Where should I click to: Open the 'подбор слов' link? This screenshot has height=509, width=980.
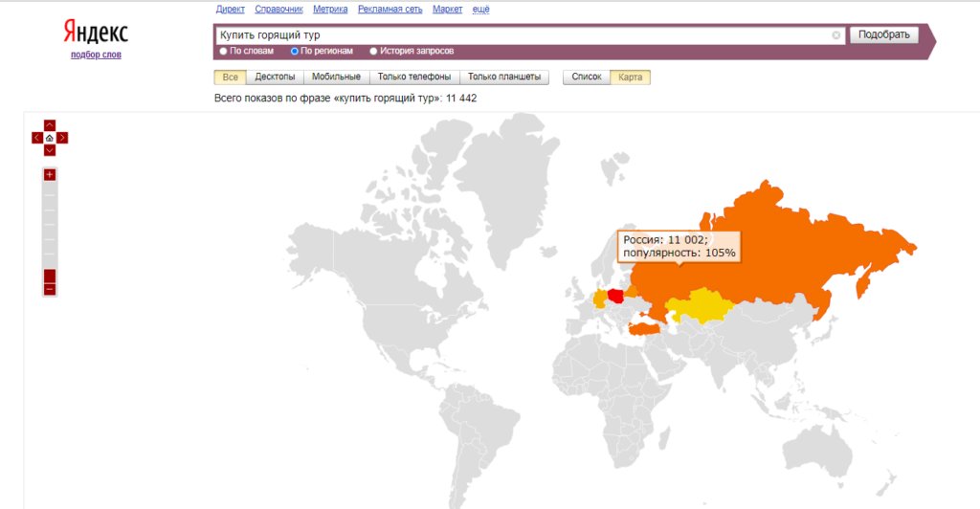pos(96,55)
